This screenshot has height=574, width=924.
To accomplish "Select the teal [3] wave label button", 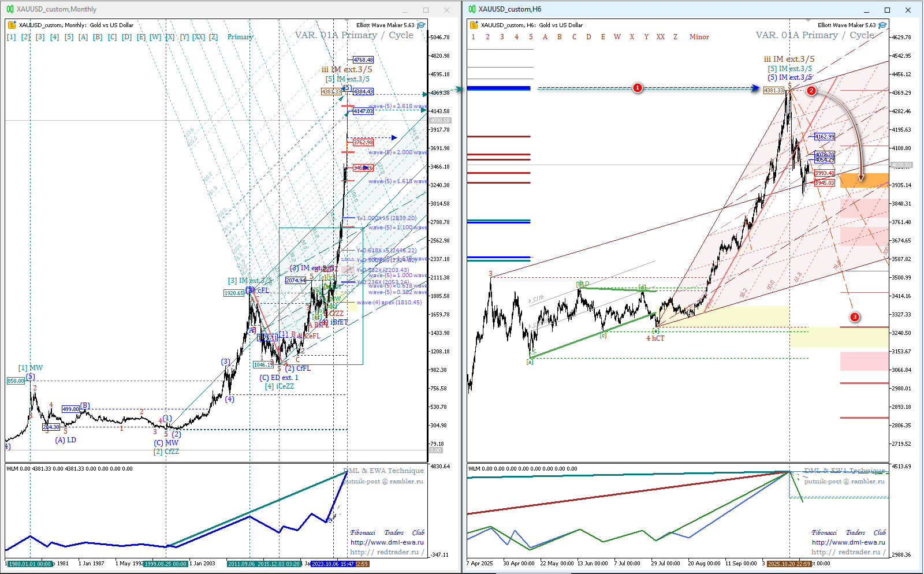I will point(40,37).
